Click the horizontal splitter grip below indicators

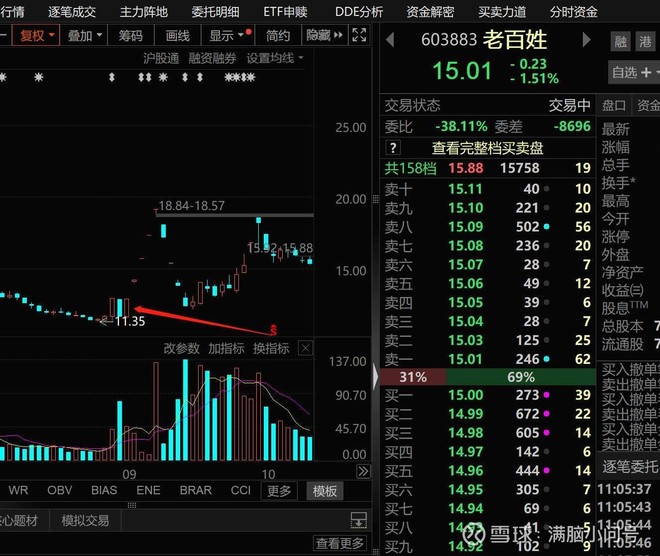pos(132,505)
